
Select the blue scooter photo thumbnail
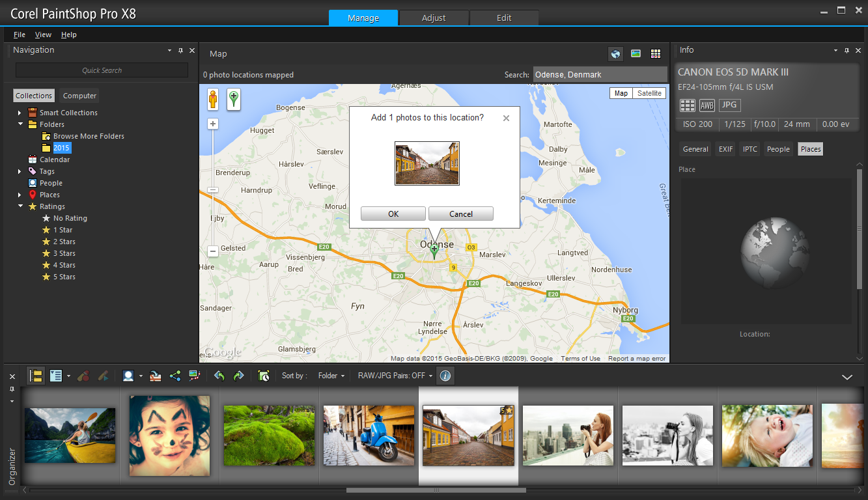coord(369,436)
